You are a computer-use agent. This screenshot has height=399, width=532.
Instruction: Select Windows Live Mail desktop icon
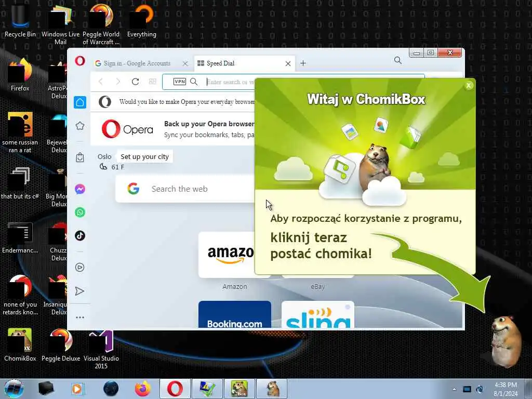point(60,24)
